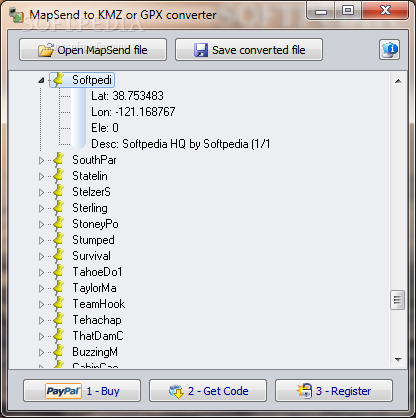Expand the StoneyPo waypoint
416x418 pixels.
pos(41,224)
